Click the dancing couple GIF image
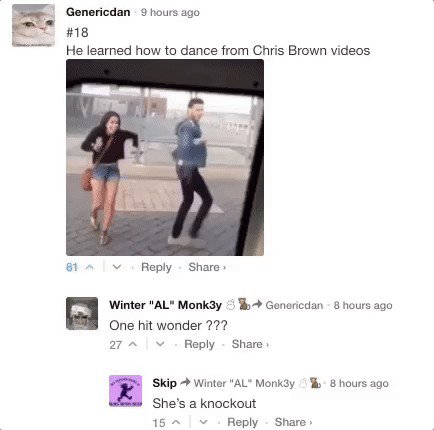Image resolution: width=434 pixels, height=430 pixels. point(165,157)
